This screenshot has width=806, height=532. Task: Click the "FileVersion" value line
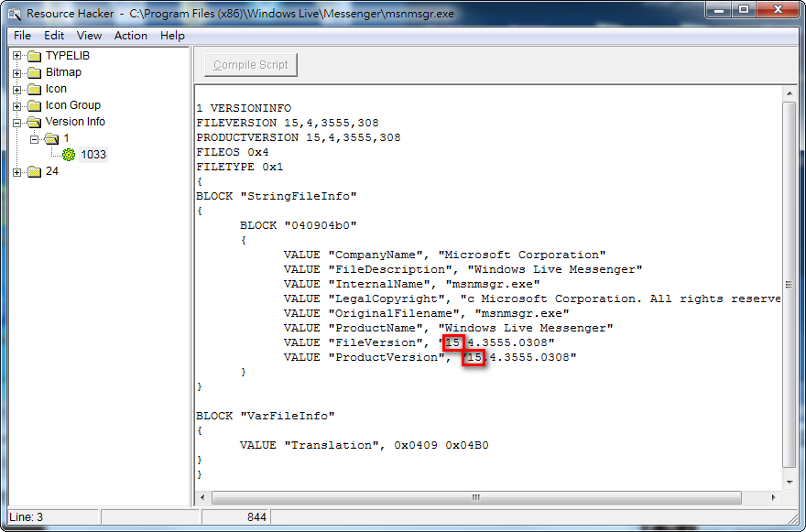pos(419,342)
